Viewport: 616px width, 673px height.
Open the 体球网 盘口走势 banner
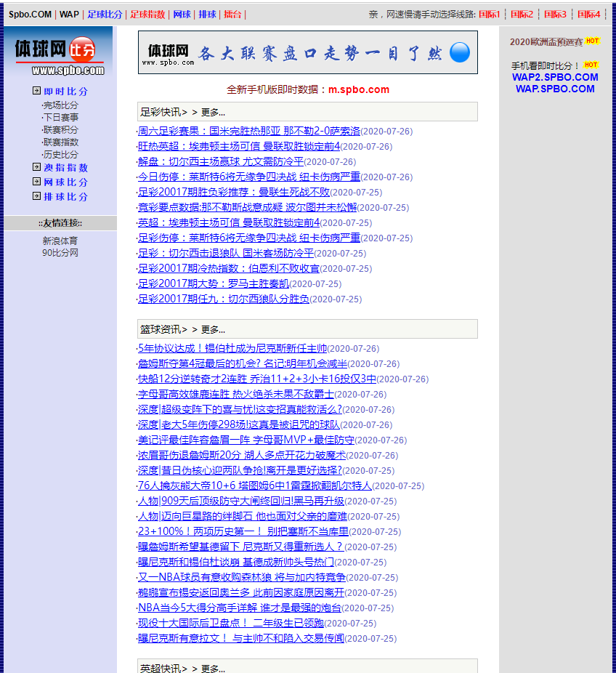click(x=307, y=52)
